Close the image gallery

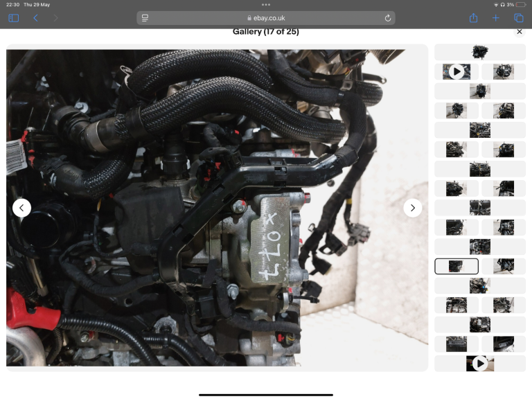point(520,32)
